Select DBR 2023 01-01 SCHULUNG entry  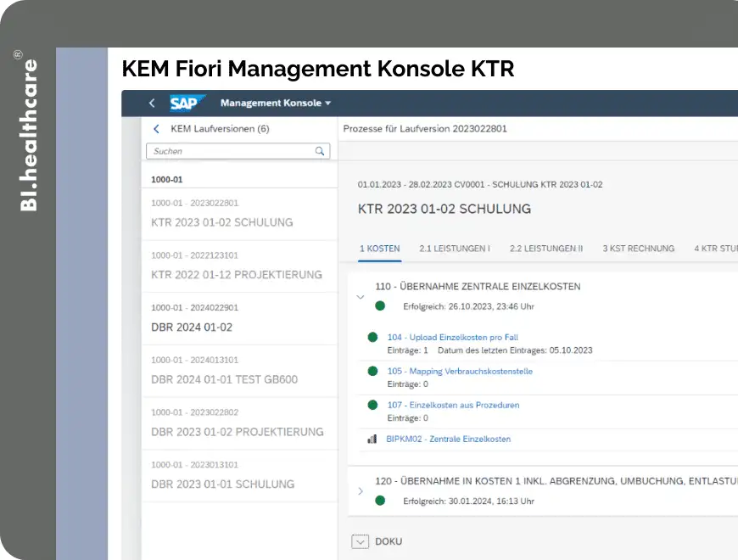click(x=239, y=476)
